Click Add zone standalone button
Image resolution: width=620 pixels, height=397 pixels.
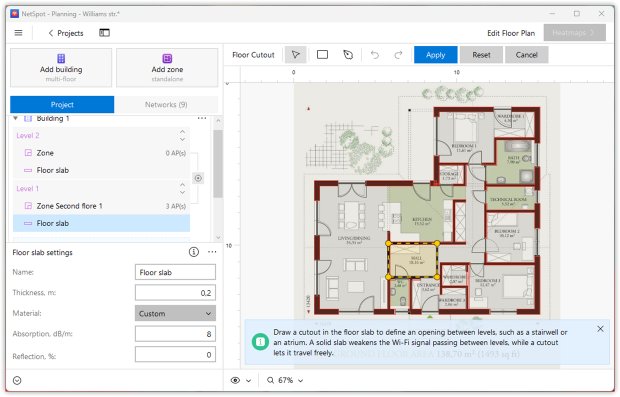point(167,68)
